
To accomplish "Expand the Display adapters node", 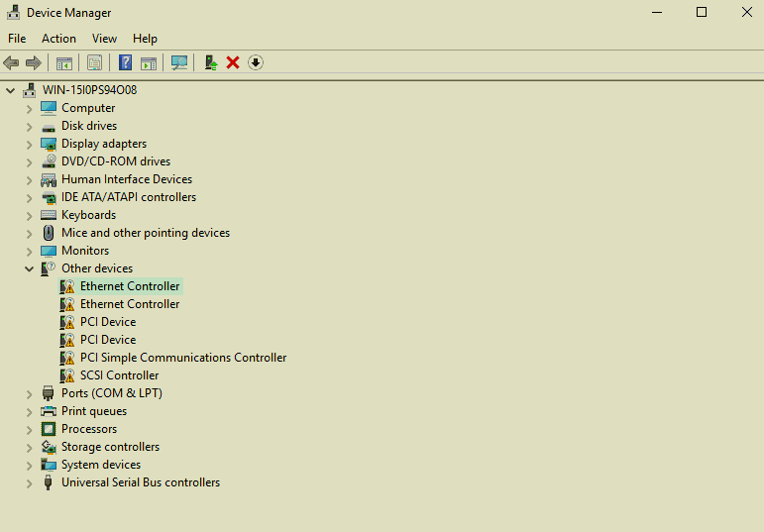I will coord(29,144).
